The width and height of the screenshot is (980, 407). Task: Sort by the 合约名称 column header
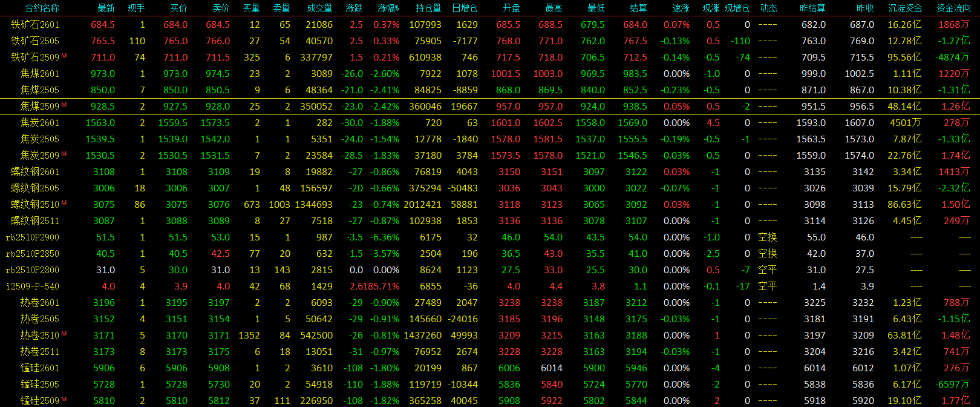coord(42,8)
